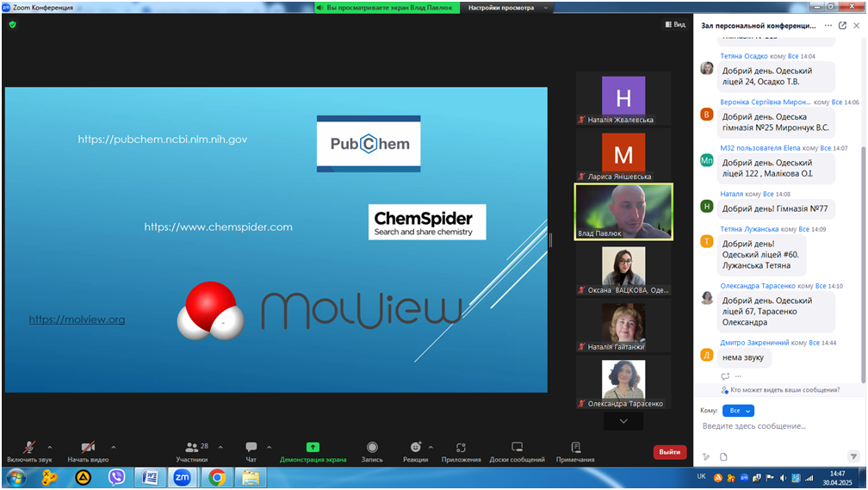
Task: Open Viber from the taskbar
Action: (117, 477)
